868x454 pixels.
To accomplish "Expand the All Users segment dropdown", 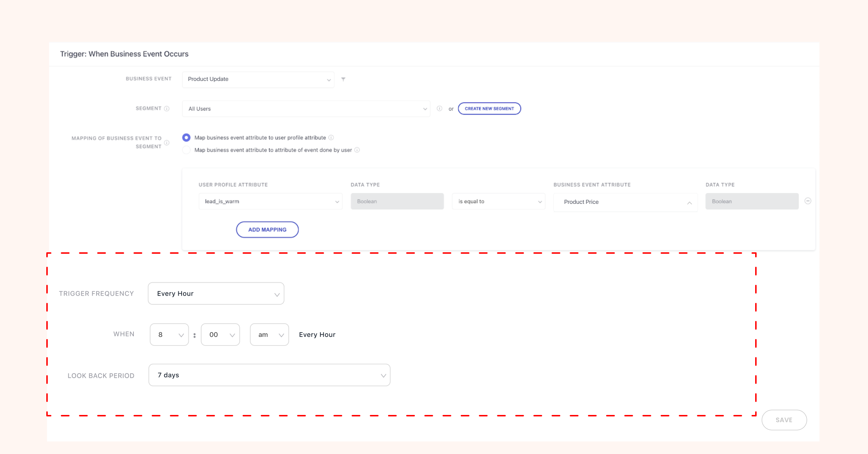I will (x=306, y=109).
